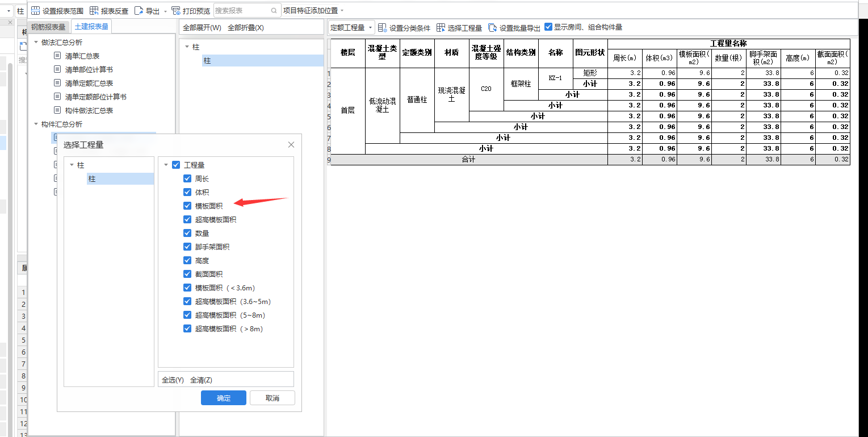Click the 框架柱 cell
The height and width of the screenshot is (437, 868).
point(521,84)
